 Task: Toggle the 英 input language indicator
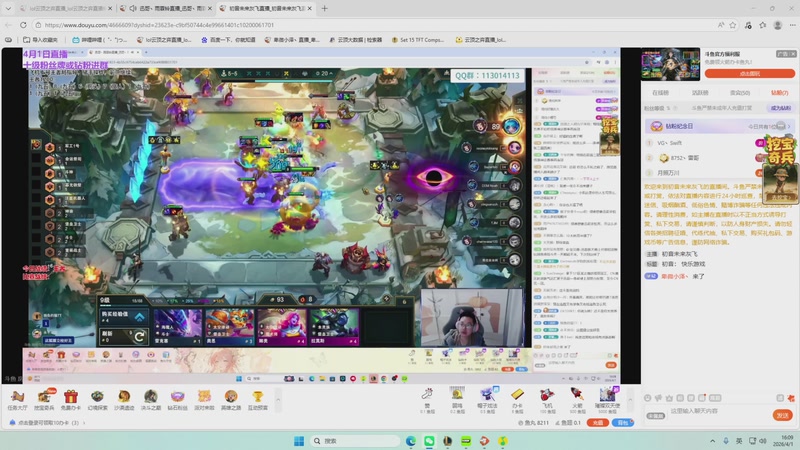point(739,441)
